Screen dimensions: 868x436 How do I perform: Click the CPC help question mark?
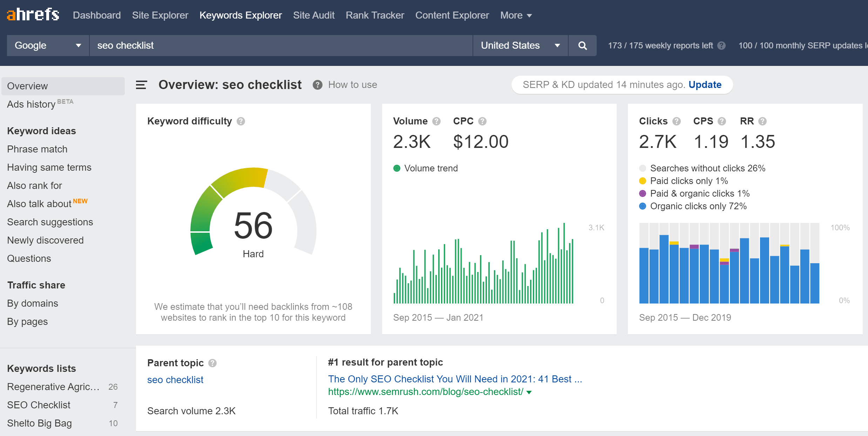click(482, 121)
